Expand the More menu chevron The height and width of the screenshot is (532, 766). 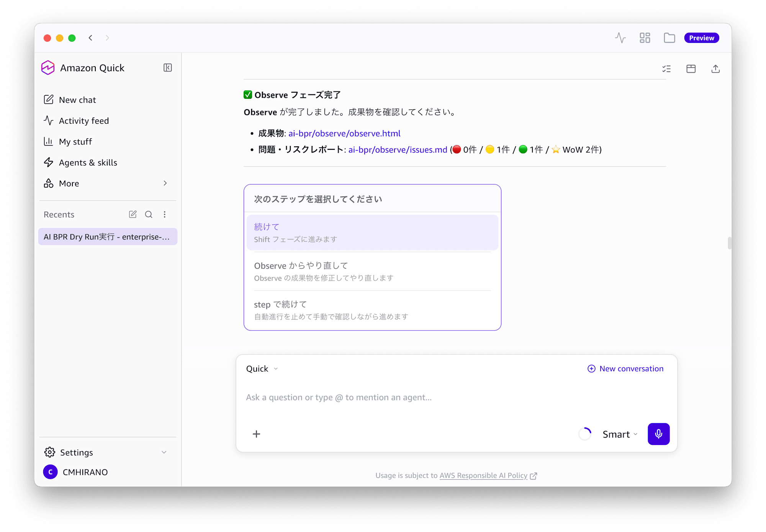point(165,183)
